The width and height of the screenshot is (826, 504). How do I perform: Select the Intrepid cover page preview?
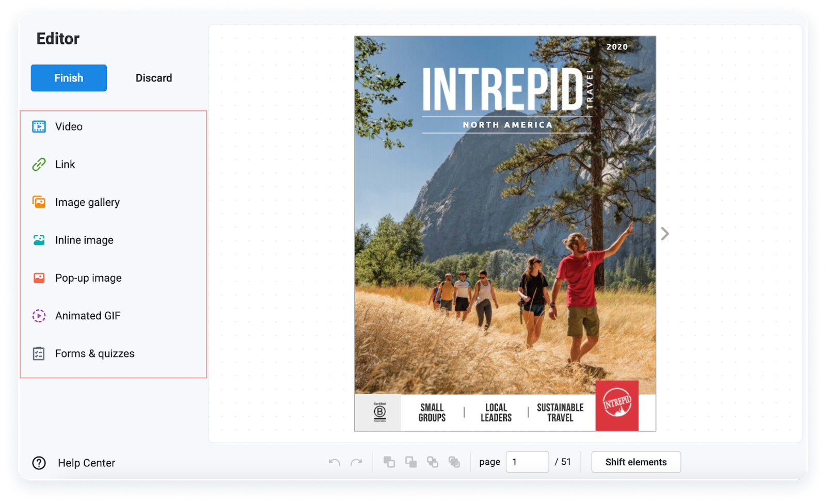[505, 234]
